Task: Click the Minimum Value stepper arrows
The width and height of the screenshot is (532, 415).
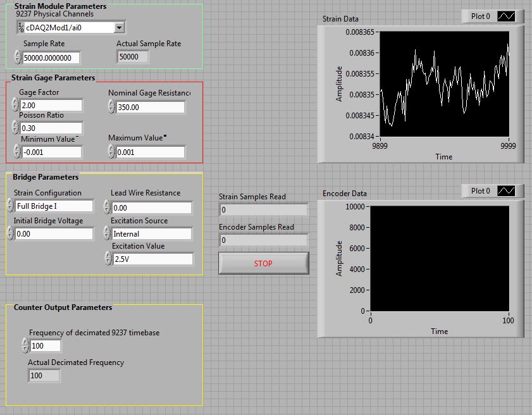Action: 16,152
